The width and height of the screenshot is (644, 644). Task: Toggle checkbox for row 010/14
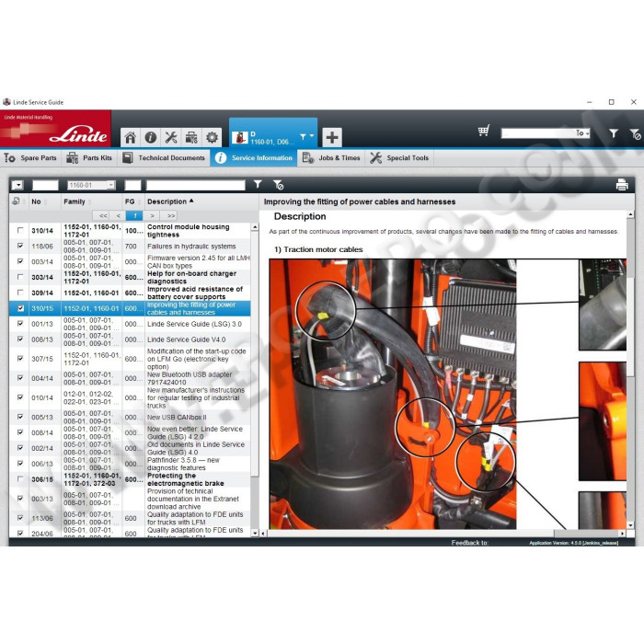[20, 397]
